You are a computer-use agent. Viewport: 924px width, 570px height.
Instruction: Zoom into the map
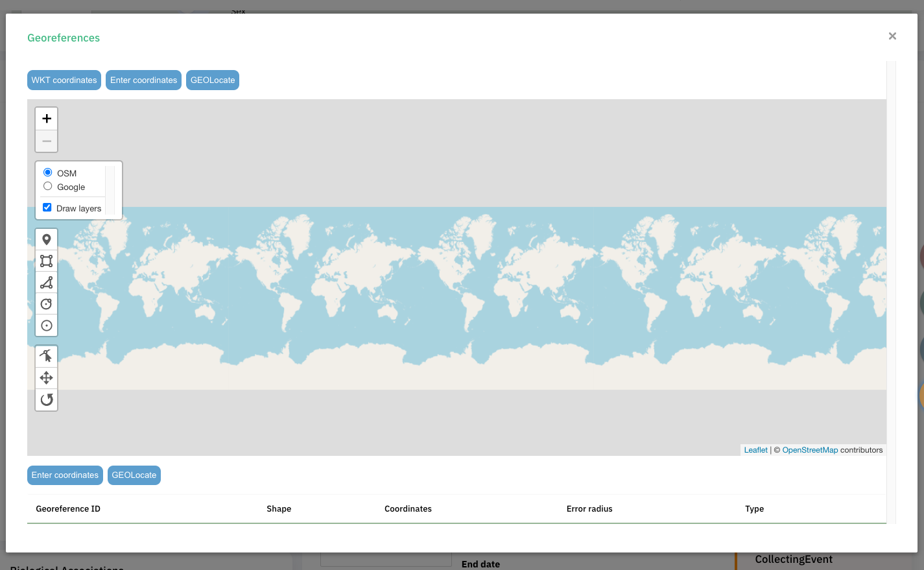46,118
